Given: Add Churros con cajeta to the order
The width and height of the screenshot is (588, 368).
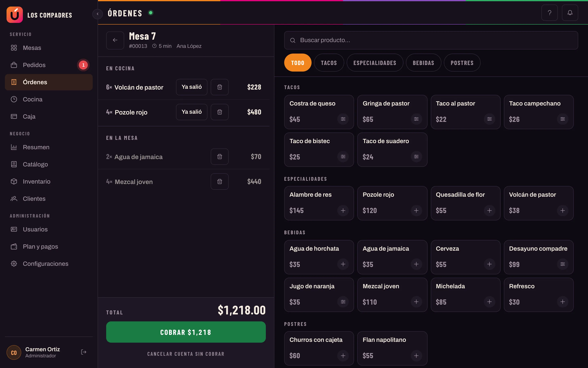Looking at the screenshot, I should 343,356.
